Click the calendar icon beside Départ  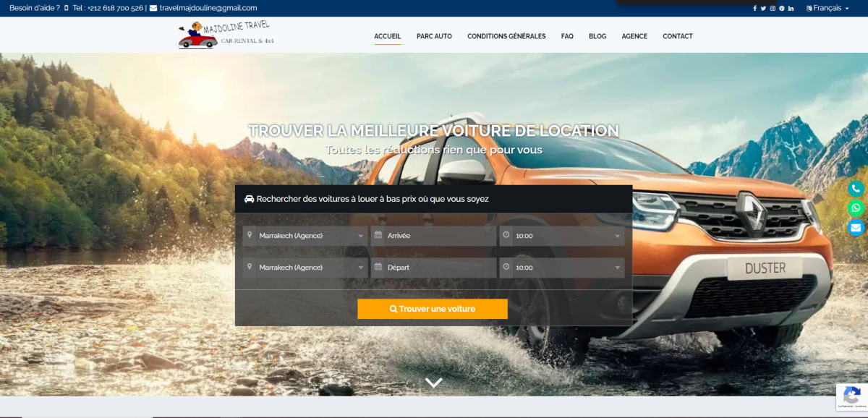(378, 267)
